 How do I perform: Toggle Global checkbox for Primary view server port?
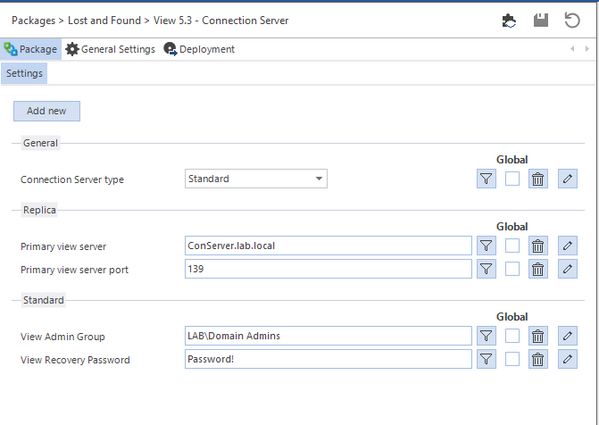pyautogui.click(x=512, y=269)
